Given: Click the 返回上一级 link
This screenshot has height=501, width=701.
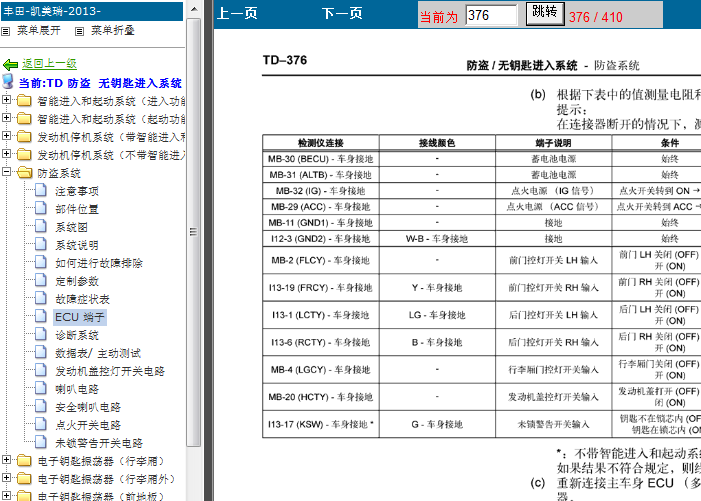Looking at the screenshot, I should (50, 63).
